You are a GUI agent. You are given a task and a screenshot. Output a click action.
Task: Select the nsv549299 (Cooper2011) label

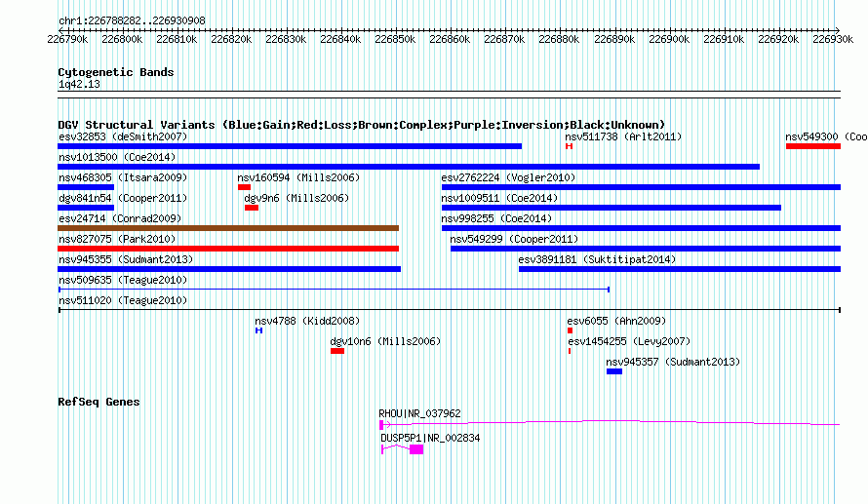(x=514, y=239)
